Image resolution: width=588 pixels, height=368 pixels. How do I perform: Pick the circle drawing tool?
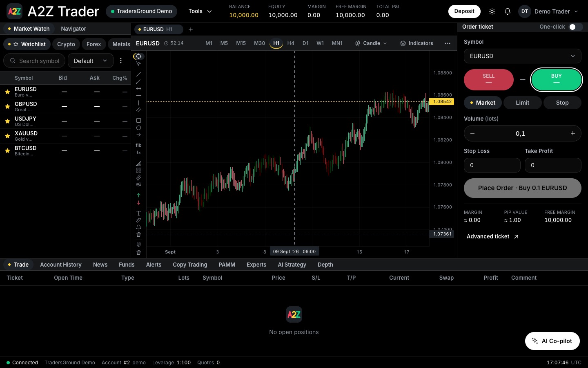click(138, 128)
